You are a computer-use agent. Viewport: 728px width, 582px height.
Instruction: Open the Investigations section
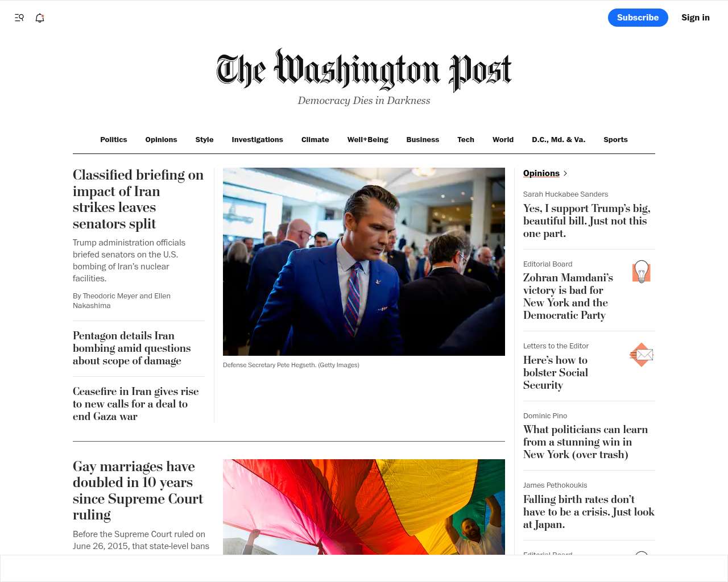(x=257, y=140)
